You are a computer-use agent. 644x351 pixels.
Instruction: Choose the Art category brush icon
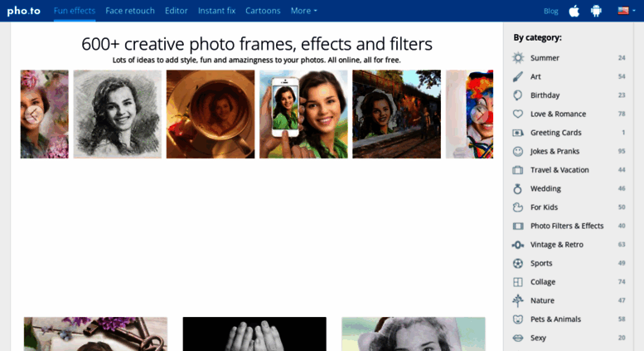tap(518, 76)
